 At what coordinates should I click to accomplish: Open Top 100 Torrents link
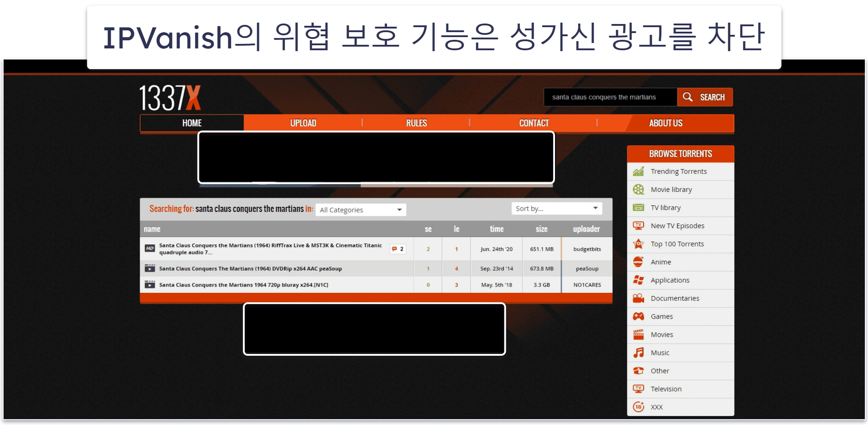point(677,244)
